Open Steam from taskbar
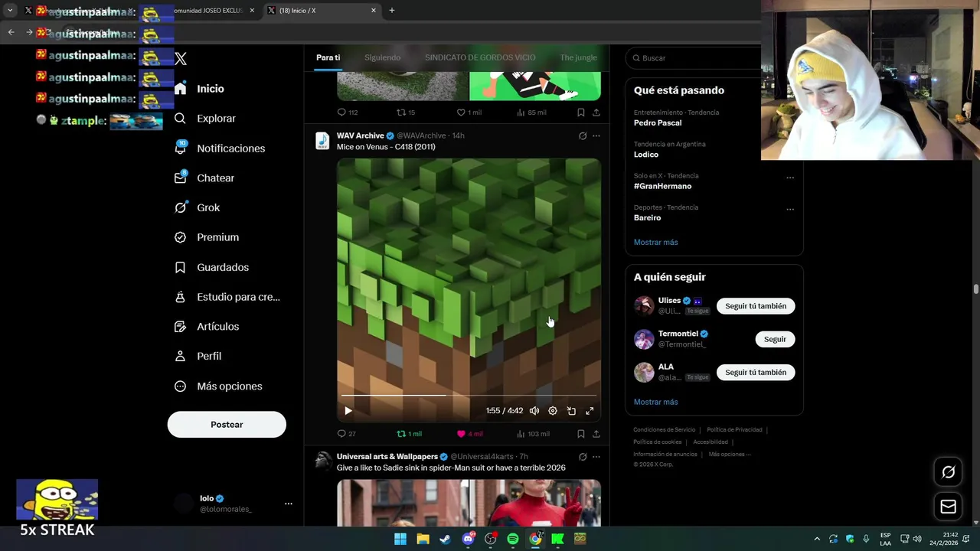 pos(445,540)
